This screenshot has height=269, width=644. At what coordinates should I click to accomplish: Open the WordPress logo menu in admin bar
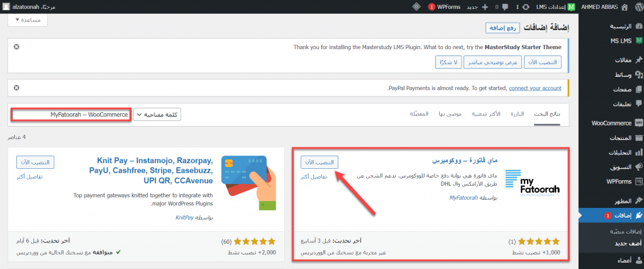[638, 6]
